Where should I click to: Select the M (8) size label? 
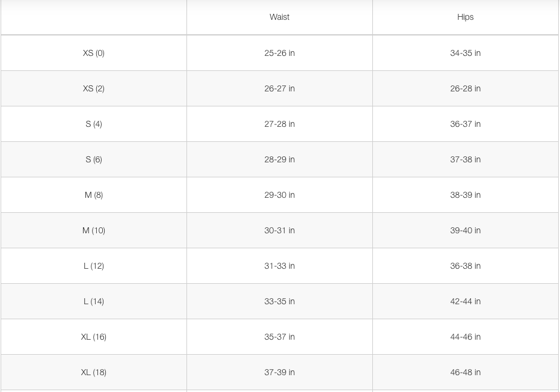point(94,195)
